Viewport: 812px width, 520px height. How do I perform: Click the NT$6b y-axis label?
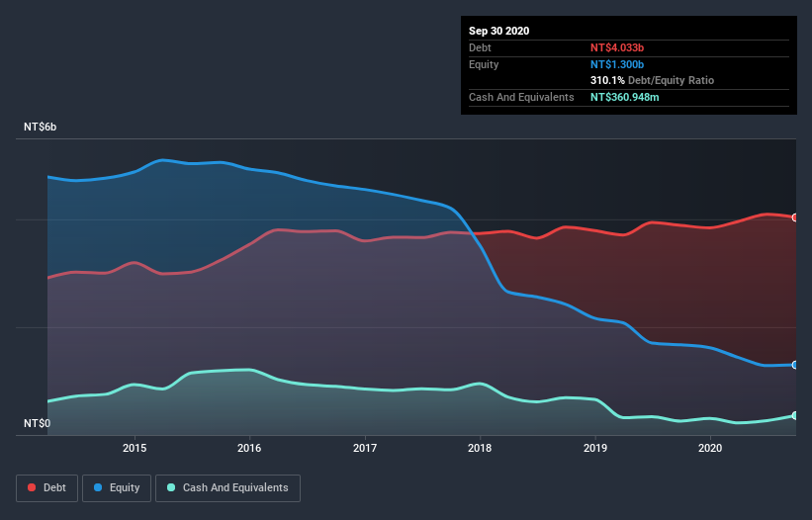[40, 127]
